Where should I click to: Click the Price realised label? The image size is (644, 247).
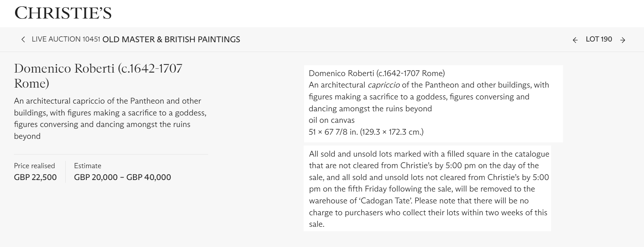(x=34, y=166)
